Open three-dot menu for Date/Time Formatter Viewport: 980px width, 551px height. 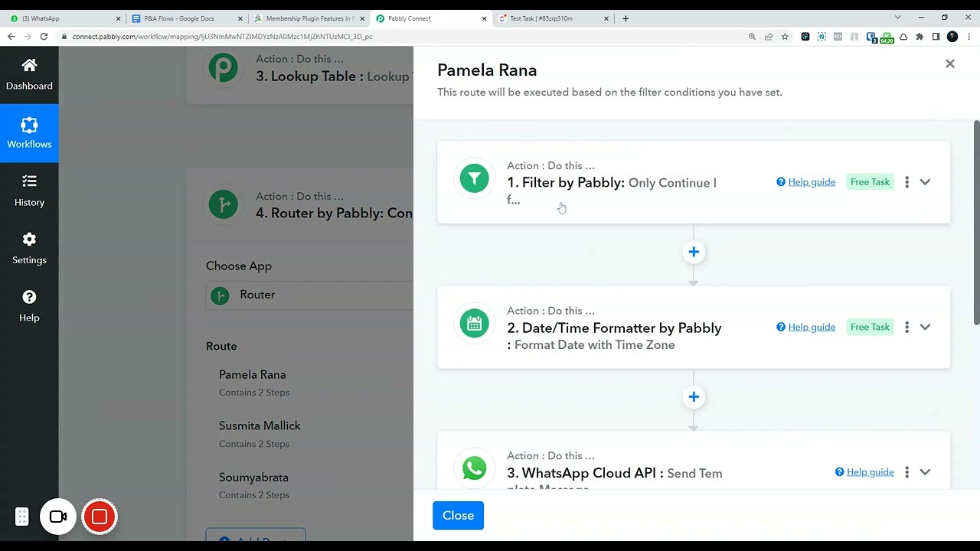pos(906,327)
